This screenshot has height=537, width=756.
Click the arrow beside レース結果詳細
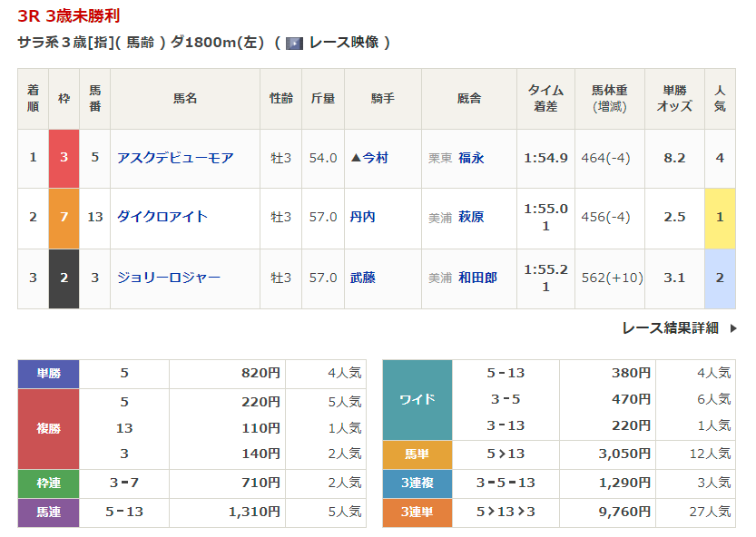(x=733, y=328)
